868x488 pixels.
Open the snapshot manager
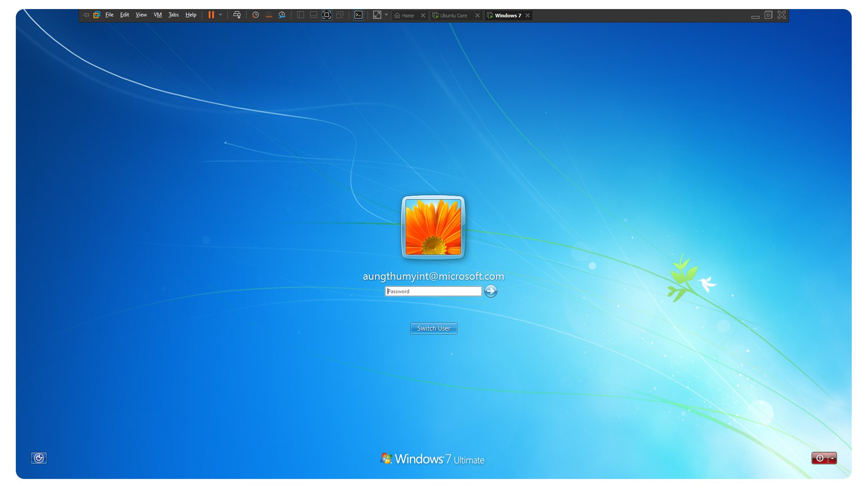[282, 15]
